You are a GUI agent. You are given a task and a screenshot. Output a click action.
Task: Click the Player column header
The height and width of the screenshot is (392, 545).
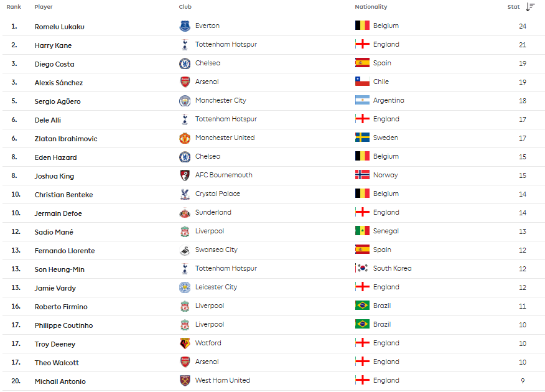coord(44,7)
